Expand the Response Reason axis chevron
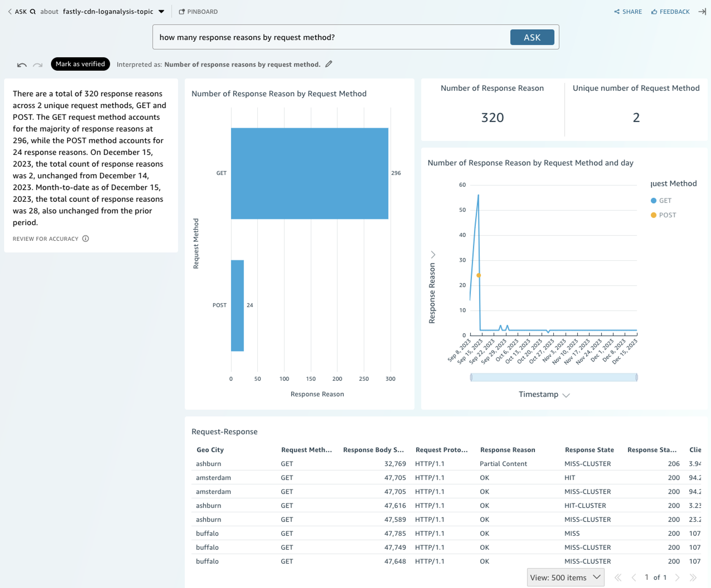Screen dimensions: 711x588 pyautogui.click(x=433, y=254)
